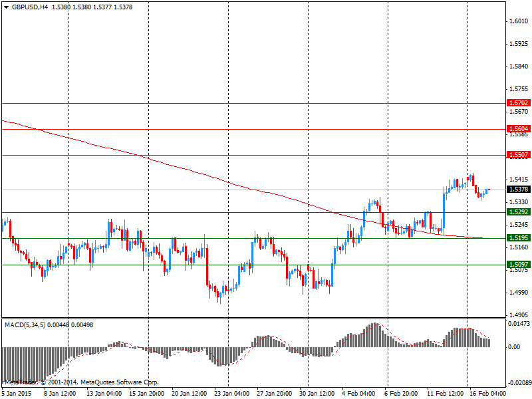Click the 20 Jan 12:00 time label
The image size is (532, 399).
[x=189, y=393]
